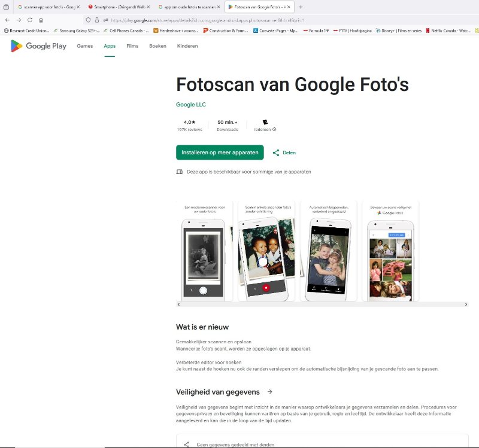Expand the Veiligheid van gegevens arrow
Image resolution: width=479 pixels, height=448 pixels.
(270, 392)
